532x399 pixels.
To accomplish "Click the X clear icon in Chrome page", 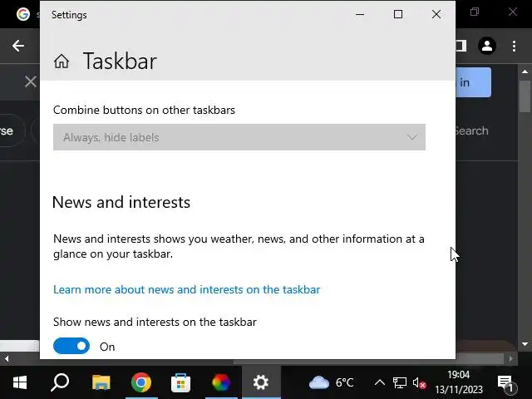I will pyautogui.click(x=31, y=81).
